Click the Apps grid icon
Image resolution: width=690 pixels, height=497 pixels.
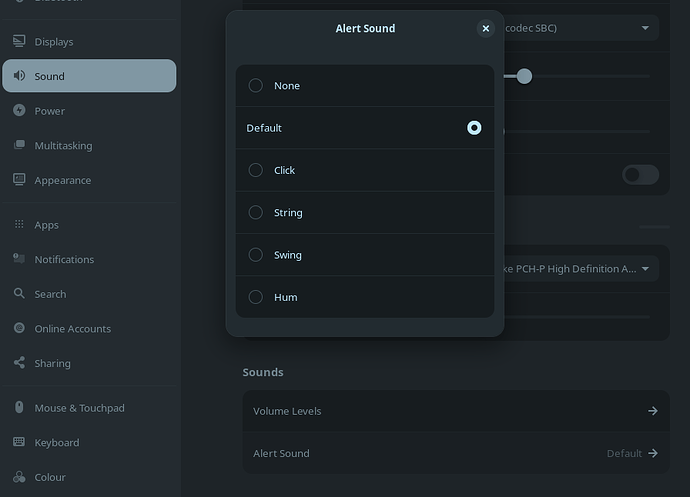click(x=19, y=224)
